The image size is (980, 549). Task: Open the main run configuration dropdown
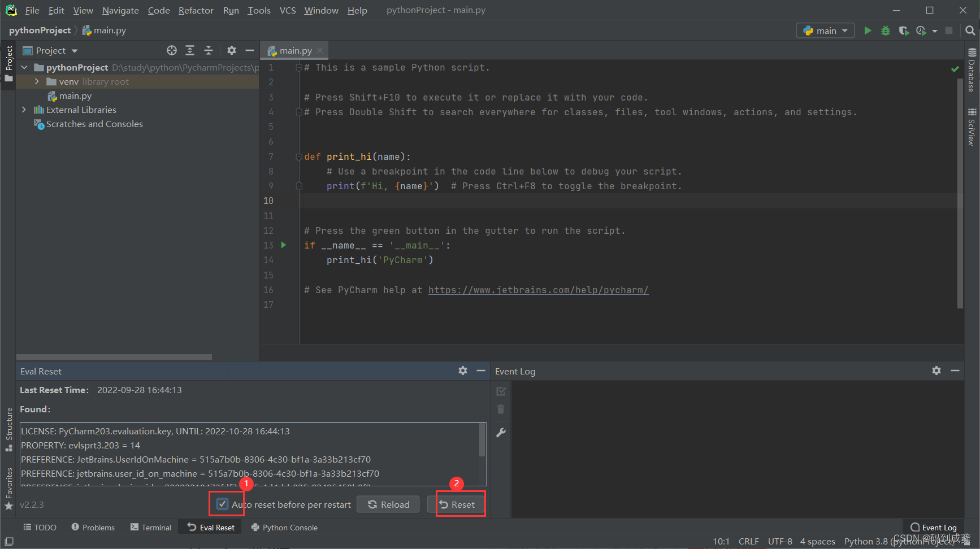pos(825,30)
